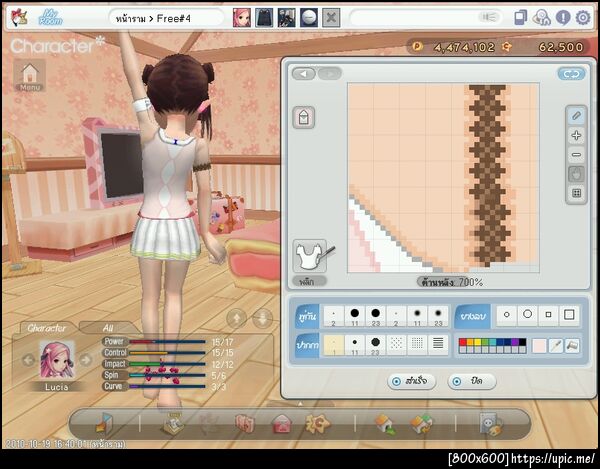This screenshot has height=469, width=600.
Task: Open the house with green arrow icon
Action: tap(385, 424)
